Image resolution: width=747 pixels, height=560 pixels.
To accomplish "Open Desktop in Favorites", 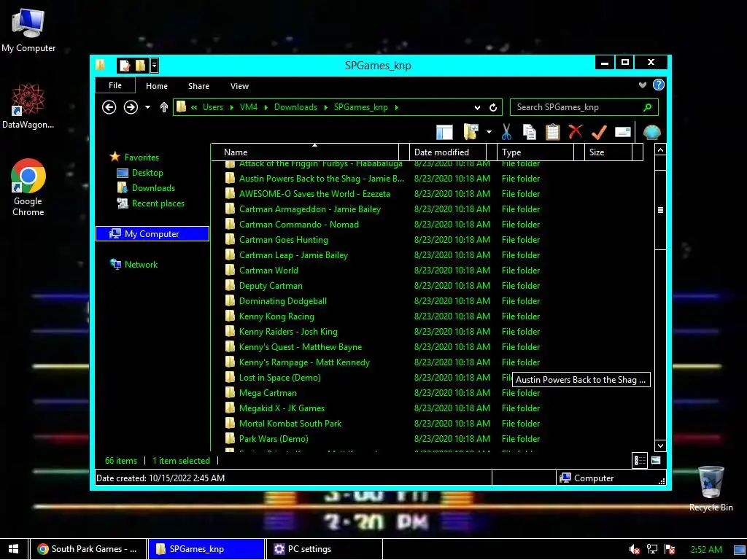I will tap(147, 173).
